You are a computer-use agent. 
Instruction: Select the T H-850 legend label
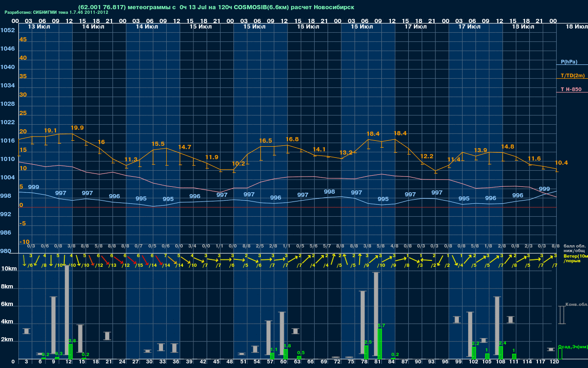(x=571, y=89)
